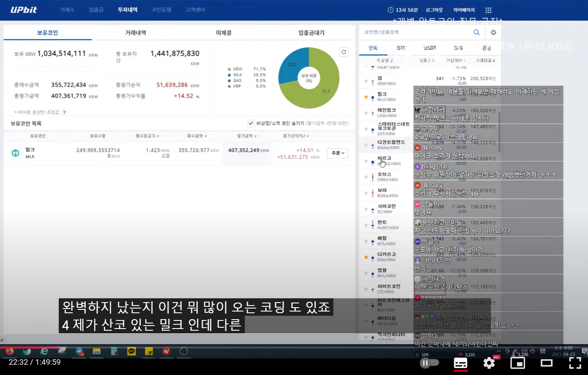Sort market list by 현재가
Screen dimensions: 588x375
point(427,61)
